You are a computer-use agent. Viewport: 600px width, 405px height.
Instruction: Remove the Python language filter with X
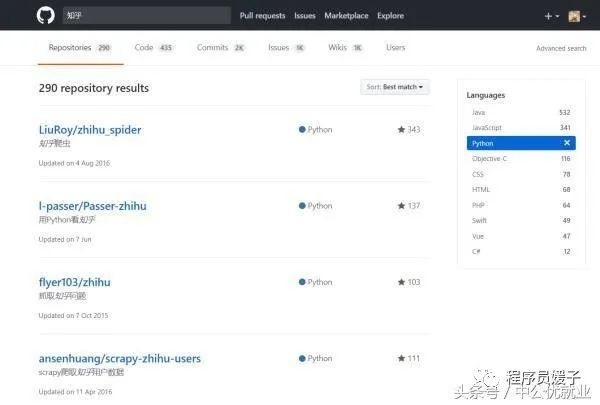pos(567,143)
